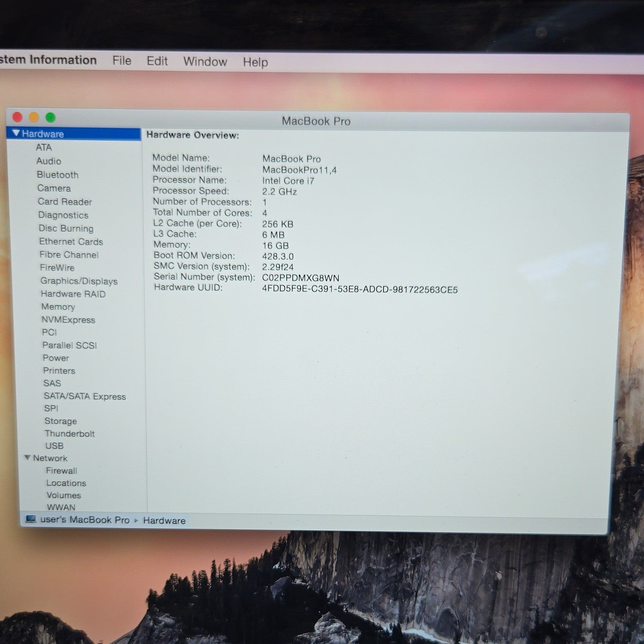Select SAS entry in sidebar
The width and height of the screenshot is (644, 644).
click(x=52, y=383)
